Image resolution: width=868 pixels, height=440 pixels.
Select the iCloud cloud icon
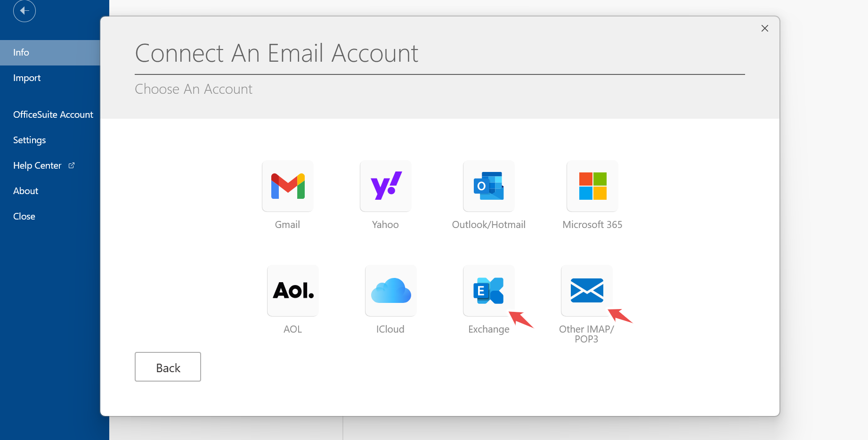(390, 291)
